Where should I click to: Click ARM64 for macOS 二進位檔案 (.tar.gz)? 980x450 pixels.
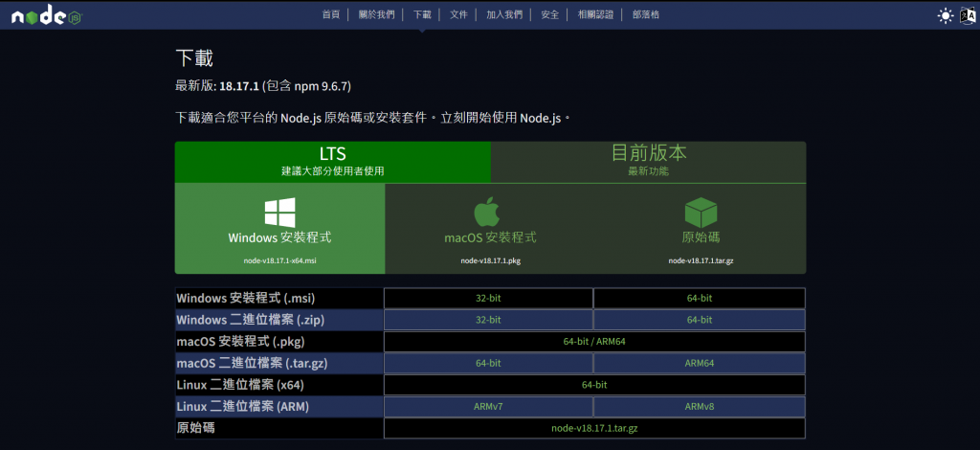(x=700, y=363)
